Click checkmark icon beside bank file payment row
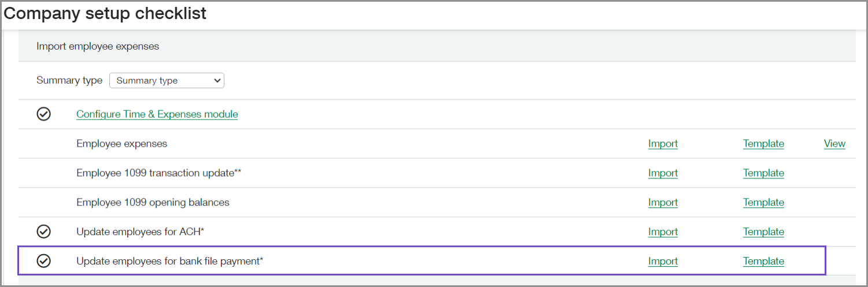868x287 pixels. [x=44, y=261]
